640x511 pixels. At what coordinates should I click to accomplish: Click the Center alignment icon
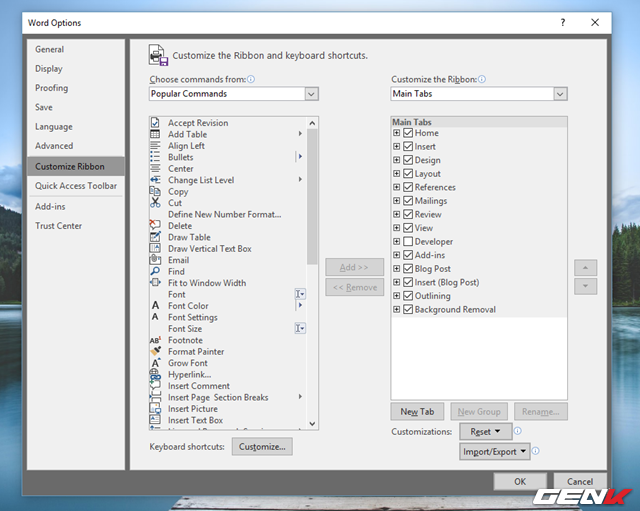tap(155, 168)
